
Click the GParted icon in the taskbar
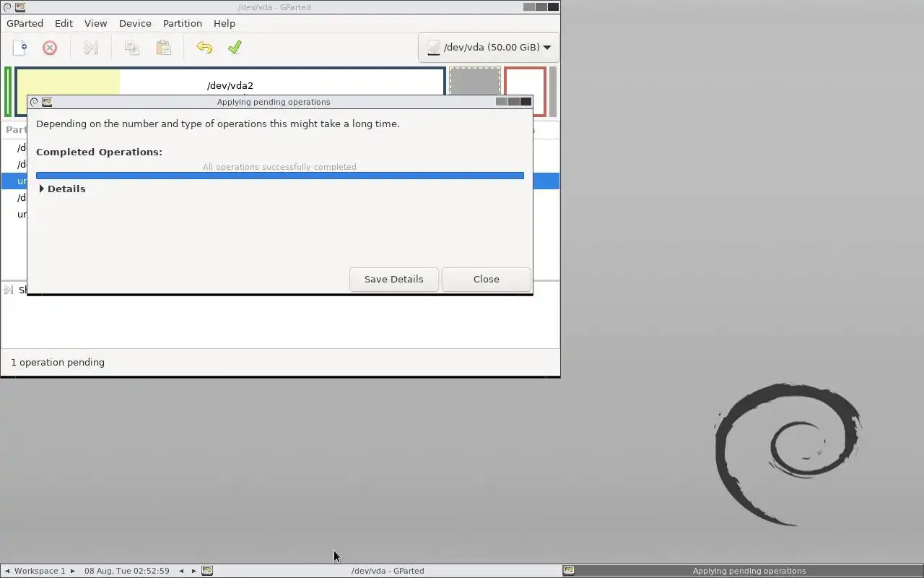pos(207,571)
